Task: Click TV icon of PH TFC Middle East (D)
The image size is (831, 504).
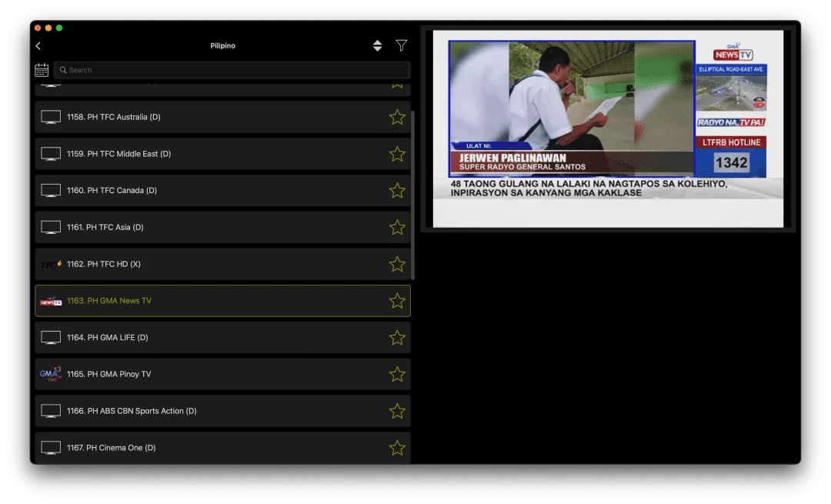Action: point(51,154)
